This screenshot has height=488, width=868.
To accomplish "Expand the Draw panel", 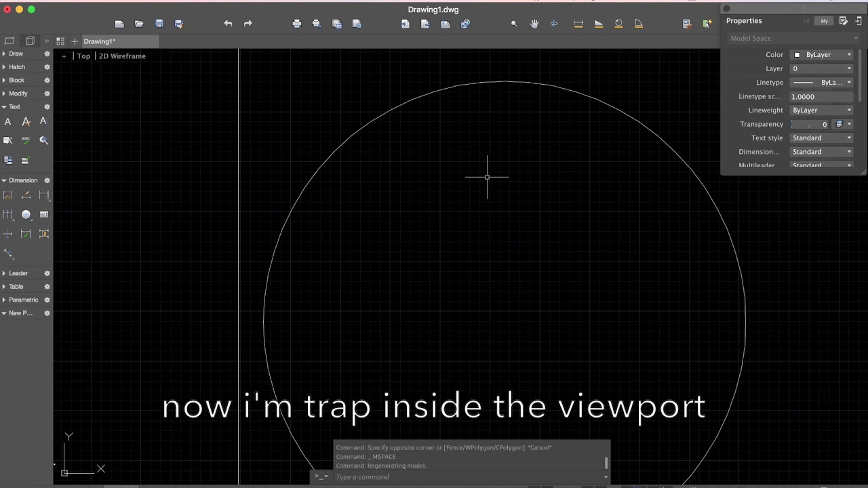I will [x=4, y=54].
